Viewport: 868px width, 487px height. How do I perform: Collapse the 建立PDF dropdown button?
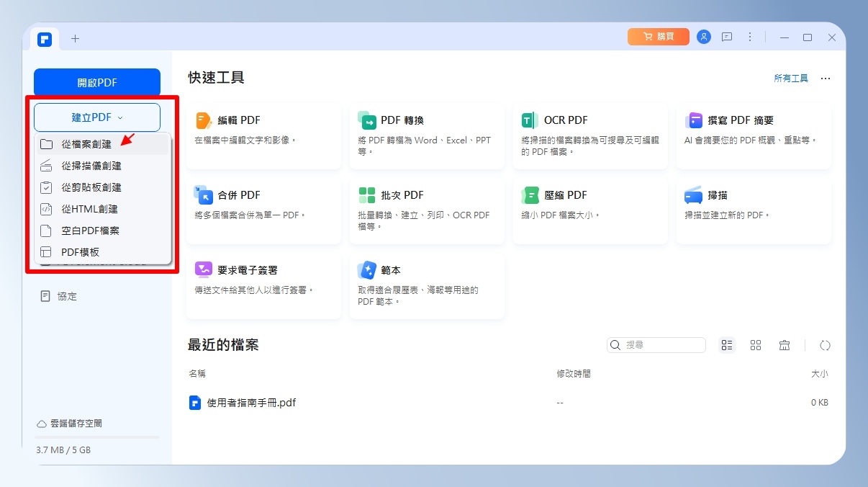tap(97, 117)
